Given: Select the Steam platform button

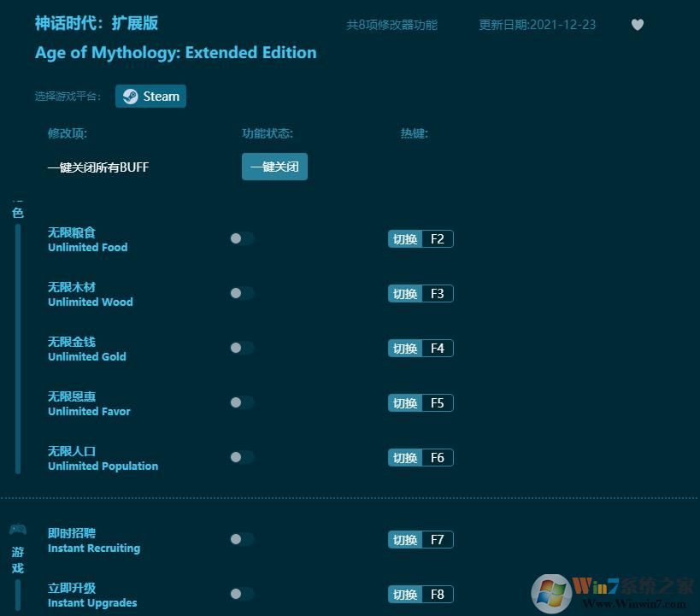Looking at the screenshot, I should [x=150, y=96].
